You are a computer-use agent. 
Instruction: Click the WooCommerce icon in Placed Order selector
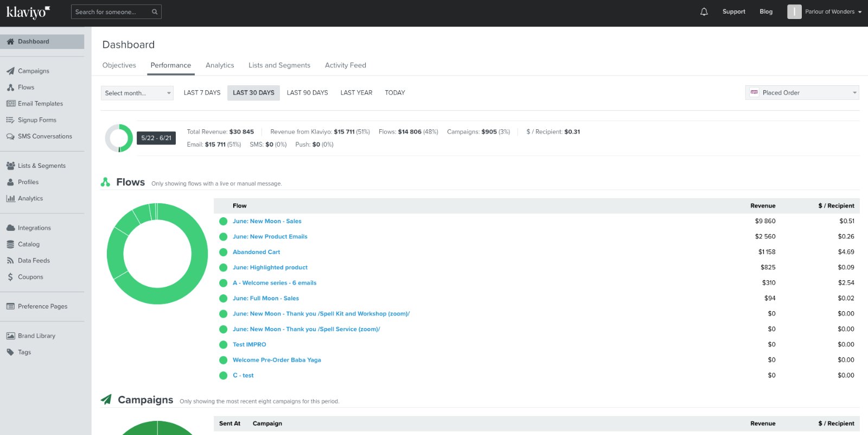754,92
